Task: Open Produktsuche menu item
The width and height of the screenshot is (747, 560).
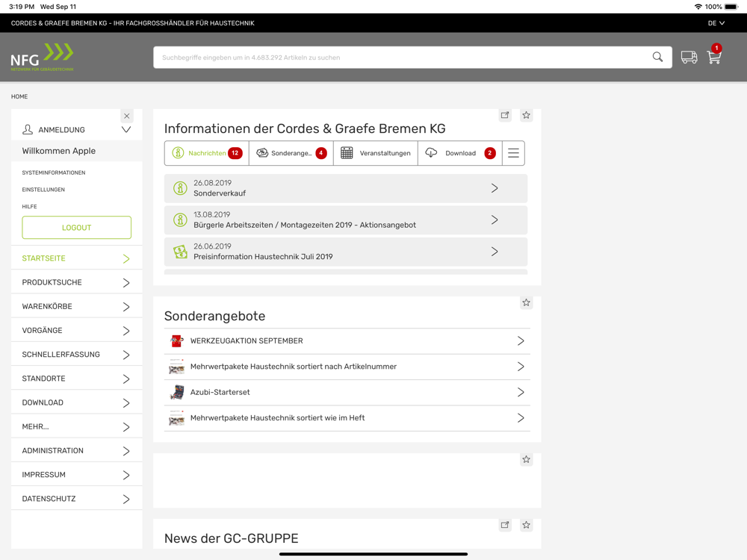Action: 76,282
